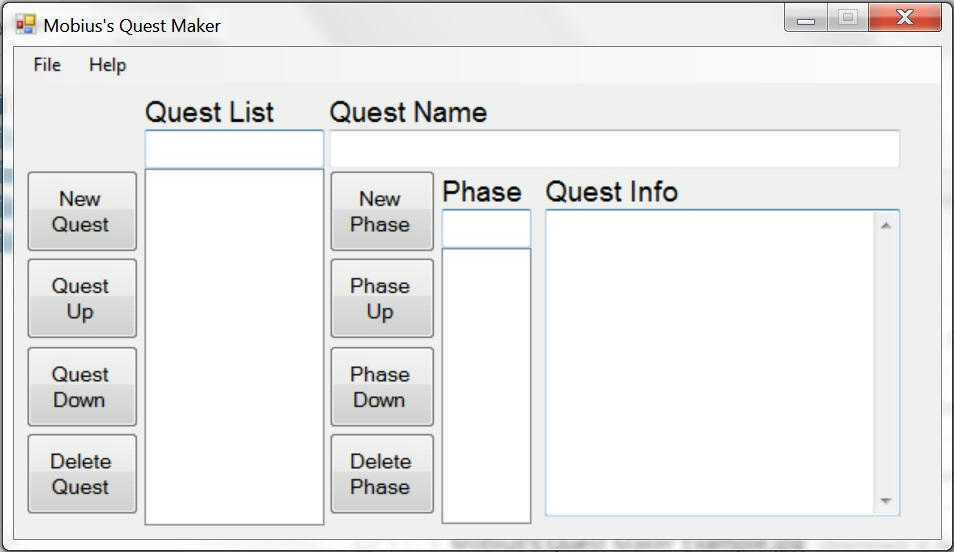Open the Help menu
954x552 pixels.
[108, 65]
